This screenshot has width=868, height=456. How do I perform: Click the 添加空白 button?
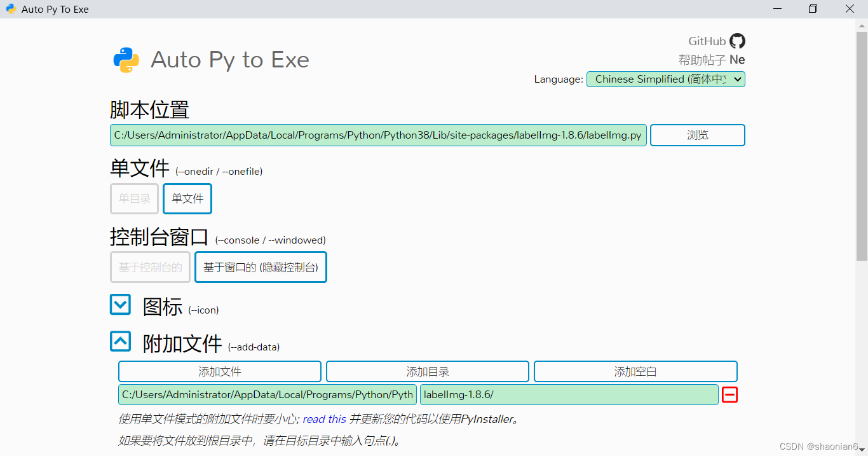tap(635, 371)
